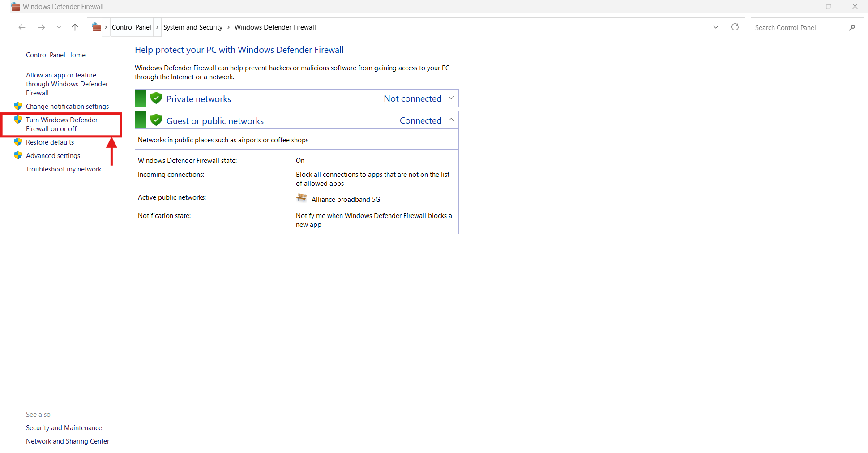Open the address bar history dropdown

(x=716, y=27)
